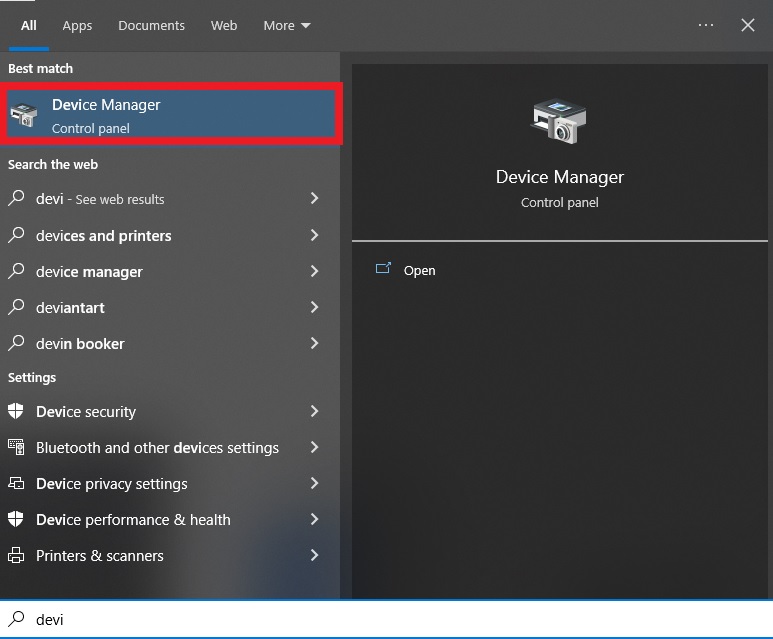
Task: Close the search panel with X
Action: click(747, 25)
